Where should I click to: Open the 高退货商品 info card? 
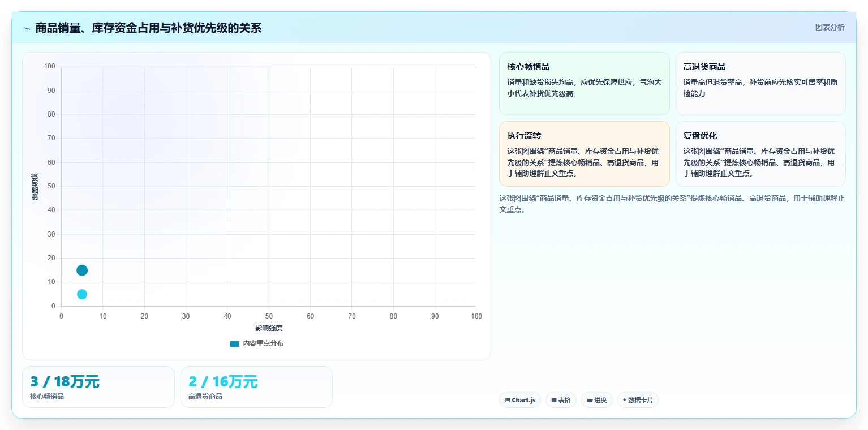point(760,84)
